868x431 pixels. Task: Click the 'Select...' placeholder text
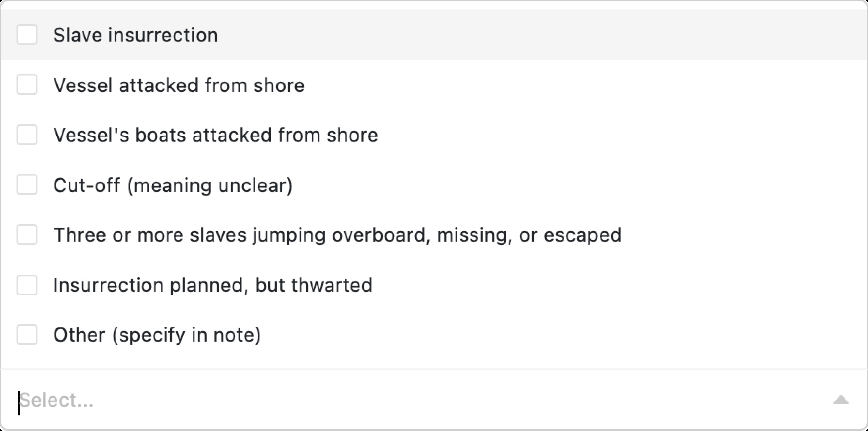point(56,400)
